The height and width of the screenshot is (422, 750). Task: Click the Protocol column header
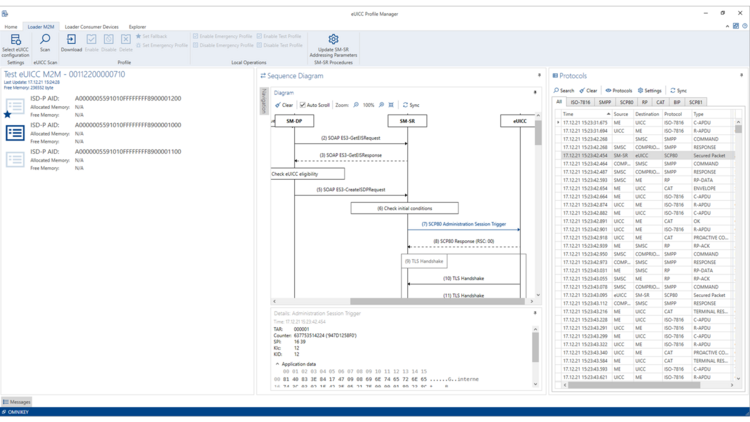coord(676,114)
